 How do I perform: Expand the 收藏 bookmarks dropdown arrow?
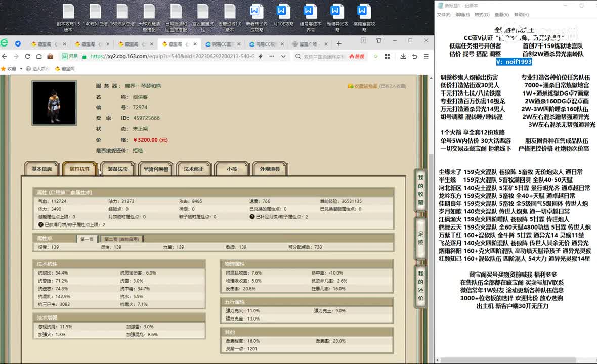(21, 69)
